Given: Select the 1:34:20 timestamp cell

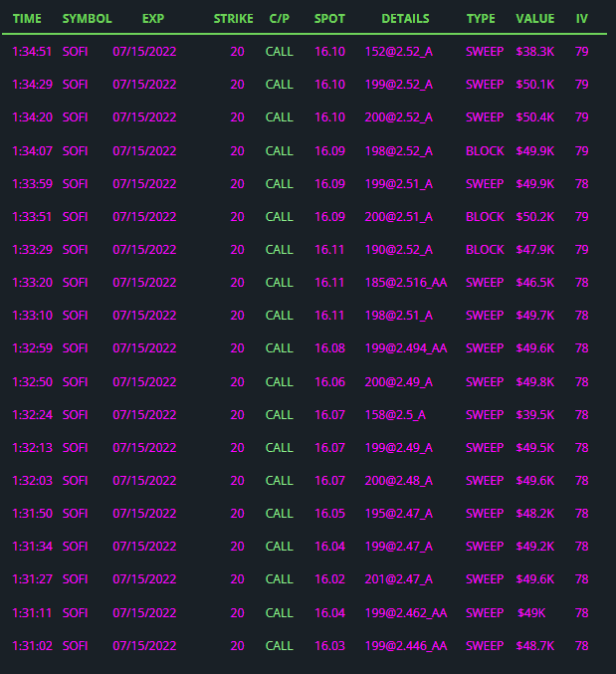Looking at the screenshot, I should (x=32, y=117).
